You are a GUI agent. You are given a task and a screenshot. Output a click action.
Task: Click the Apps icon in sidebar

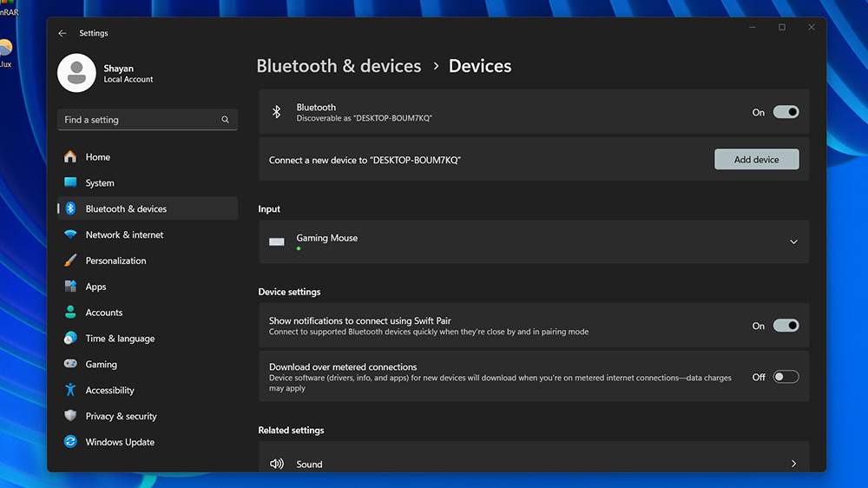(70, 287)
